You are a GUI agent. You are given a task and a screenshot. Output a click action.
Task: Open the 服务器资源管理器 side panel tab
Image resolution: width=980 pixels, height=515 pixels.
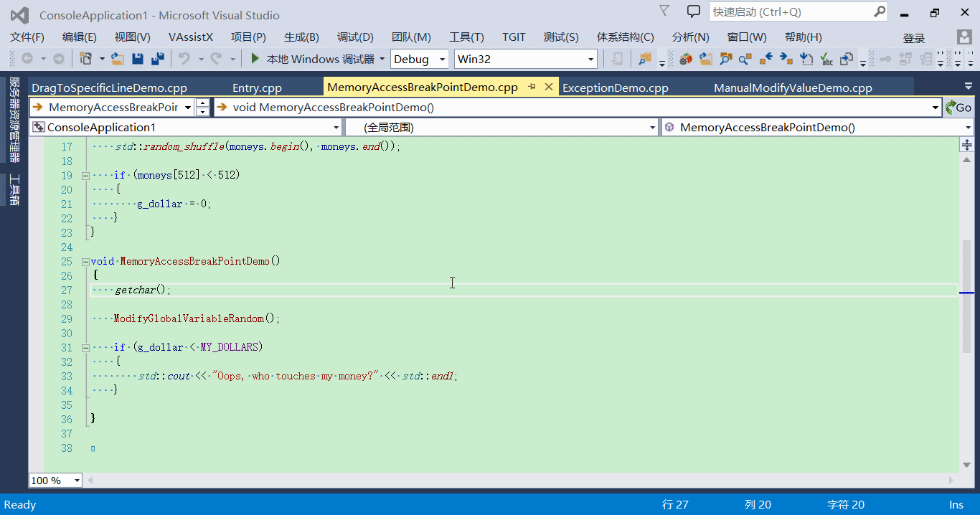tap(14, 121)
